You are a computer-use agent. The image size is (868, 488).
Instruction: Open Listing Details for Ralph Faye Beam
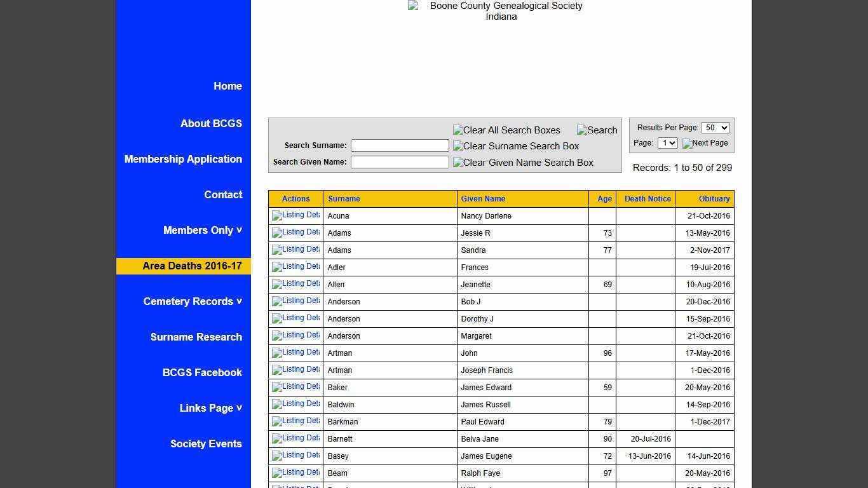(295, 473)
